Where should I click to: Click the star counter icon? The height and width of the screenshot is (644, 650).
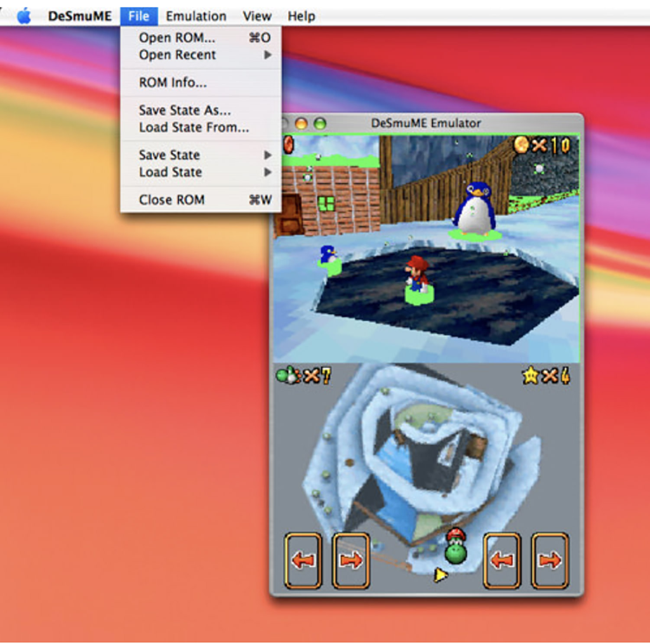(531, 376)
